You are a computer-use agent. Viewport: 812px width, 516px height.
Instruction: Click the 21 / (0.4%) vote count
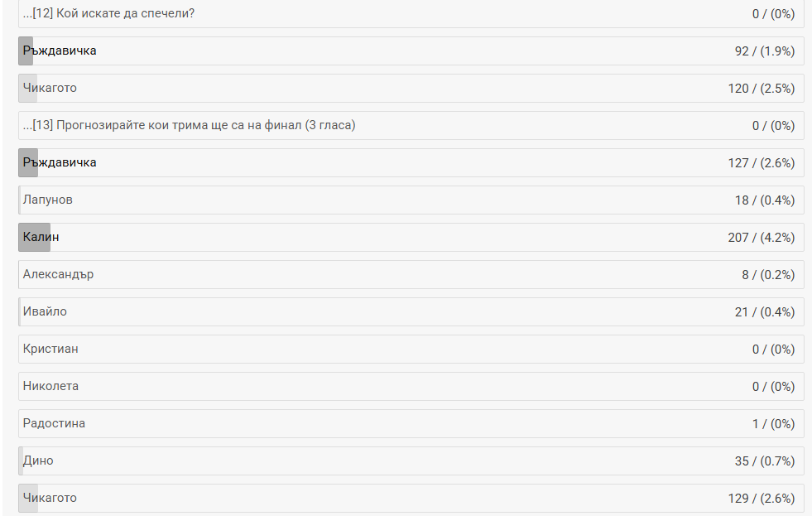tap(764, 312)
